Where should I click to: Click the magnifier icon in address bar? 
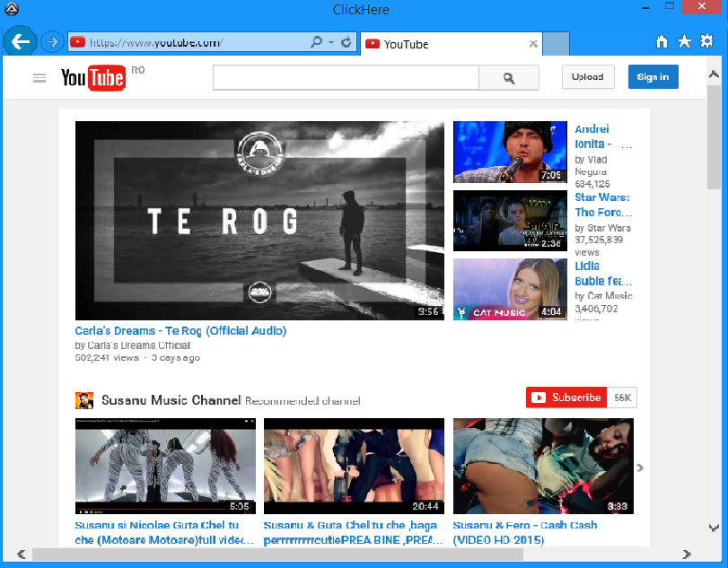click(x=316, y=42)
